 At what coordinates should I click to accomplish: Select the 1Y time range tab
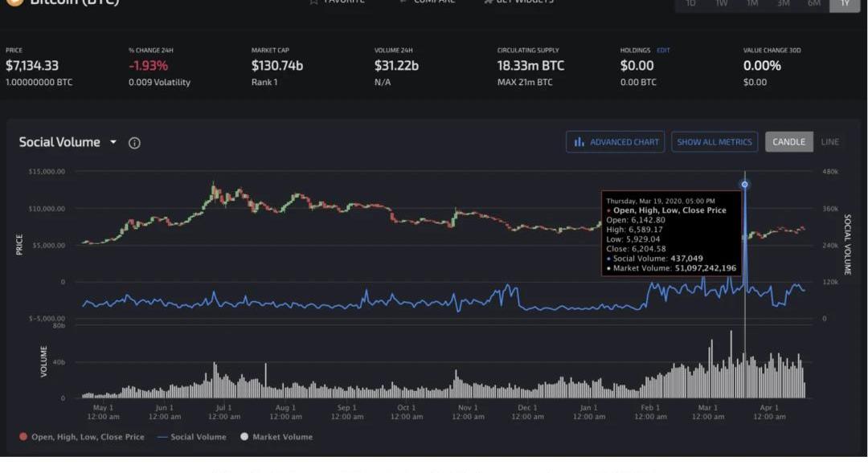click(844, 4)
